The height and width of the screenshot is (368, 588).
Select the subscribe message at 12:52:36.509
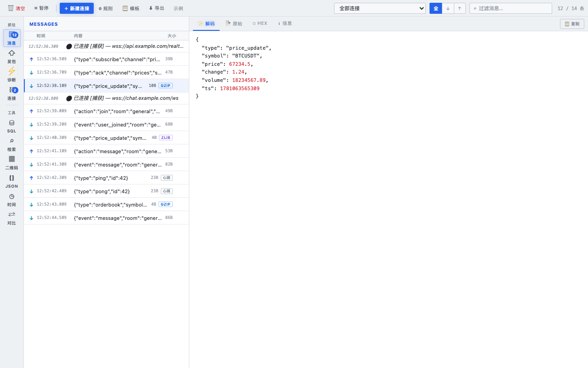tap(107, 59)
